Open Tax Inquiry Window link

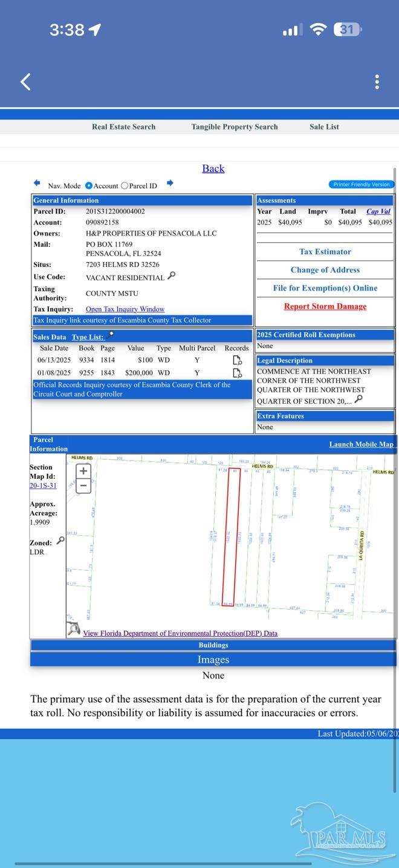point(125,309)
